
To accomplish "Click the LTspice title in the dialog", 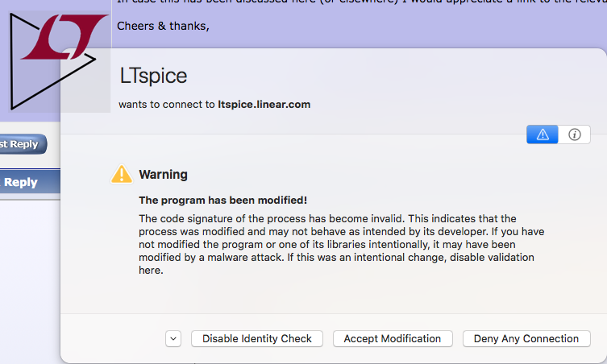I will pyautogui.click(x=153, y=76).
